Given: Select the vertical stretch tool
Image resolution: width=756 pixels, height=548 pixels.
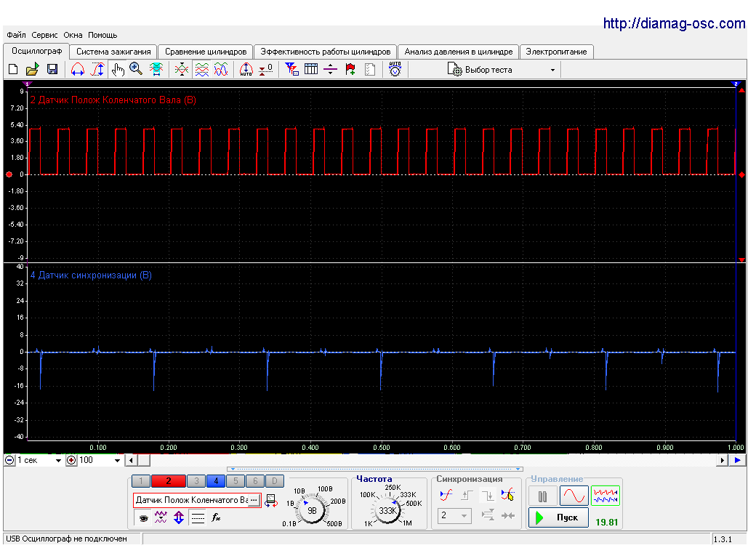Looking at the screenshot, I should pos(98,70).
